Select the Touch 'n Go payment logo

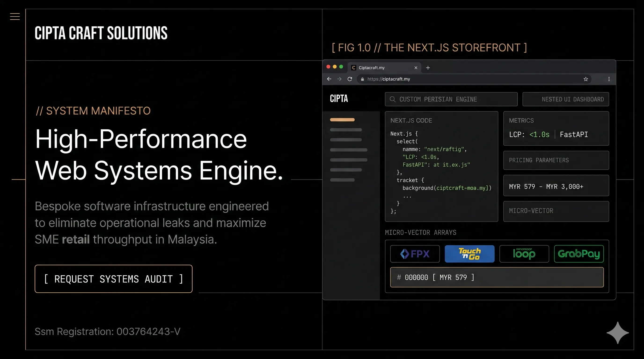pos(469,254)
